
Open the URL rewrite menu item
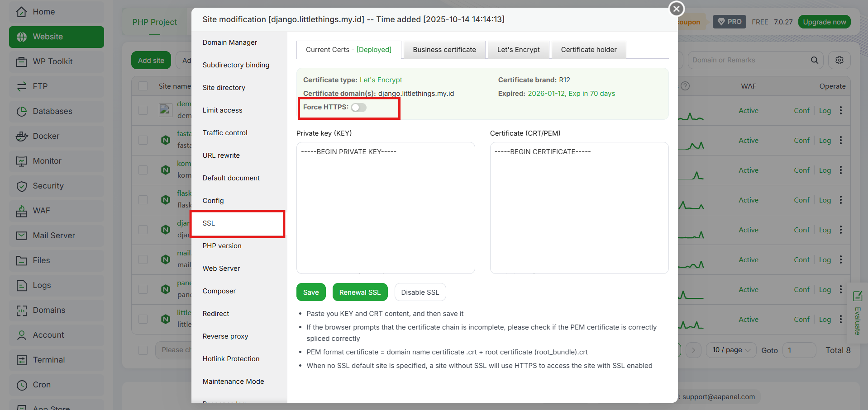tap(239, 156)
